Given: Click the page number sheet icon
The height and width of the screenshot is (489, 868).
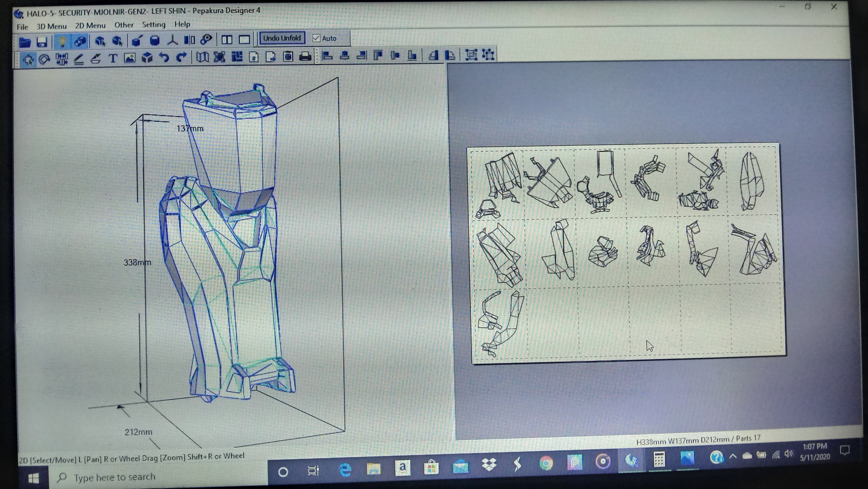Looking at the screenshot, I should coord(254,56).
